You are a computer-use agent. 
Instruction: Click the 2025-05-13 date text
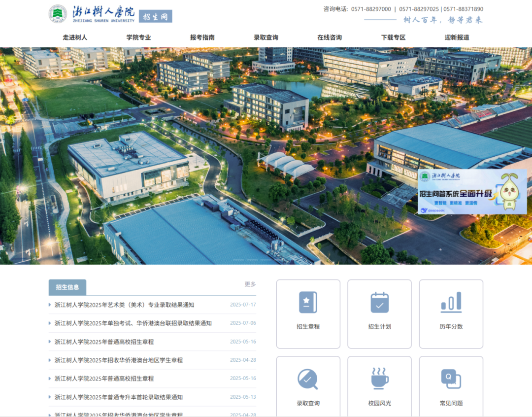243,397
